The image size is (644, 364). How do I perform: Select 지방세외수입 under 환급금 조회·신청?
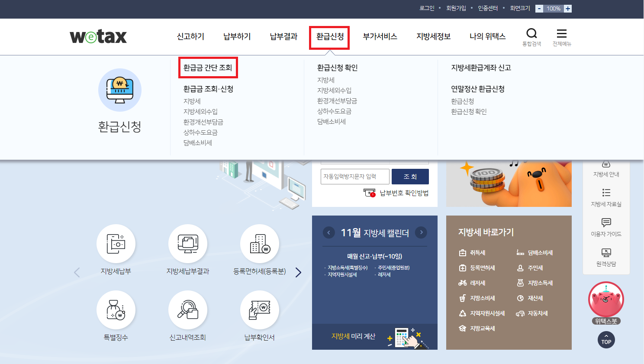[200, 112]
